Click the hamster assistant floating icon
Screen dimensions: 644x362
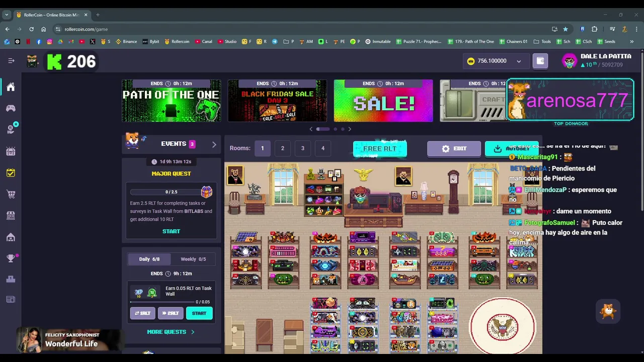point(608,311)
